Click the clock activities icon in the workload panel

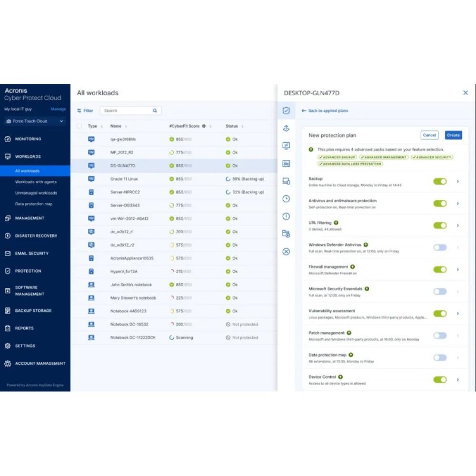coord(286,199)
